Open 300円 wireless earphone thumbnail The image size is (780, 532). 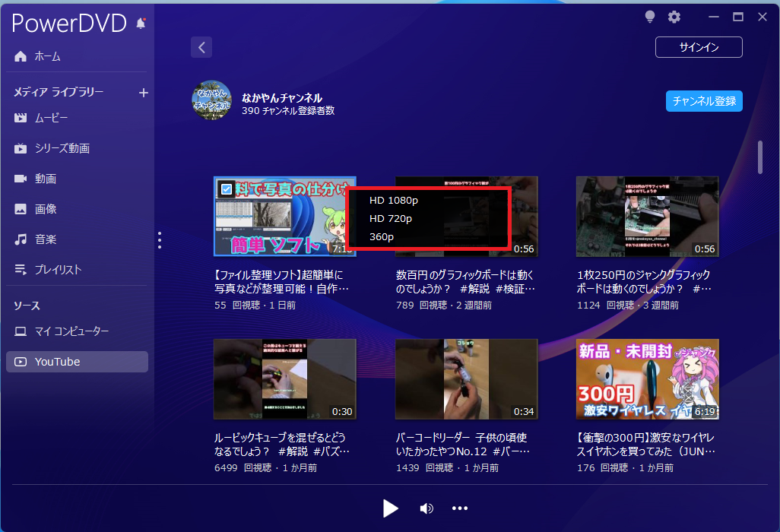point(647,379)
